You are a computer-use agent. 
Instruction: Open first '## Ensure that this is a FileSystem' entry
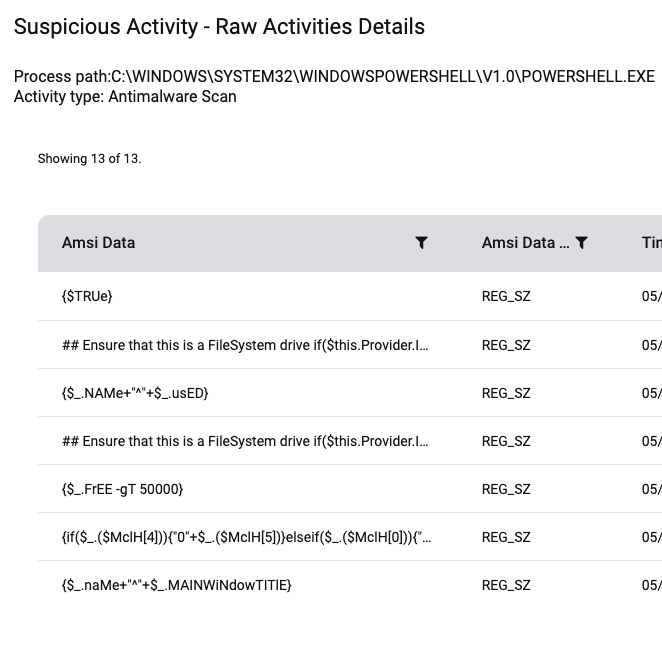point(245,345)
